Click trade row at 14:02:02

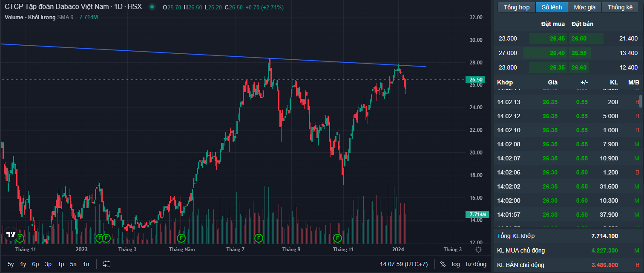[x=568, y=186]
